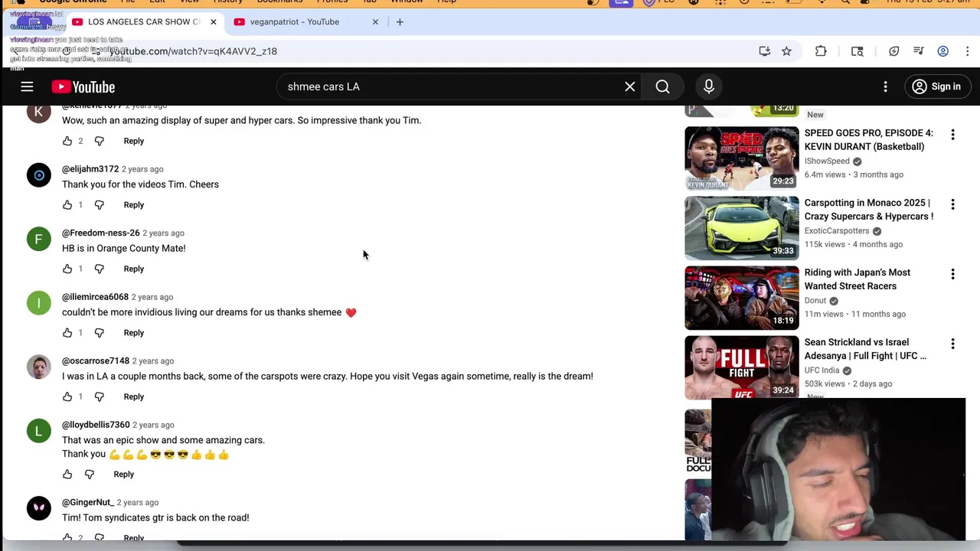This screenshot has width=980, height=551.
Task: Like the 'Wow, such an amazing display' comment
Action: [x=67, y=141]
